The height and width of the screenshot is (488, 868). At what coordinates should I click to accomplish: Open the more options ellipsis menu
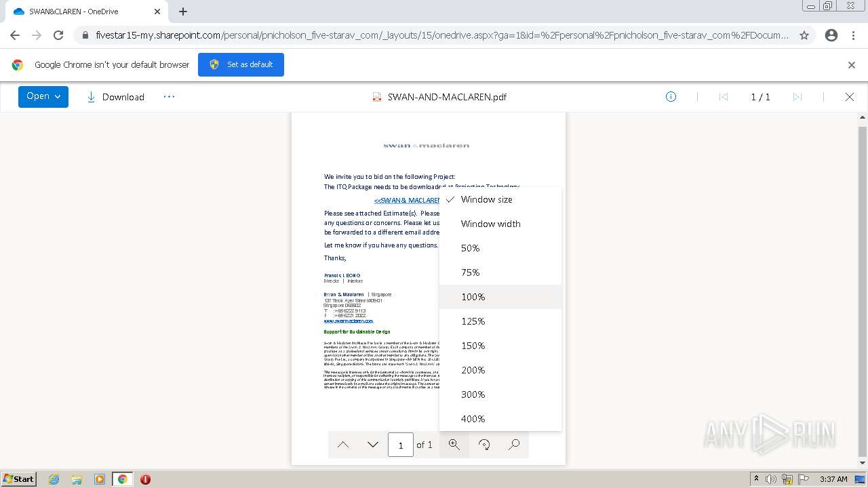[169, 97]
